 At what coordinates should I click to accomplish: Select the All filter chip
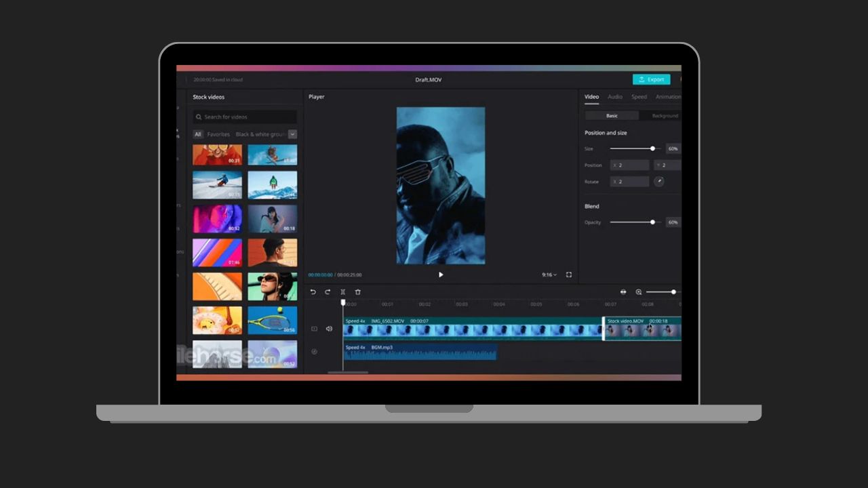(x=197, y=134)
